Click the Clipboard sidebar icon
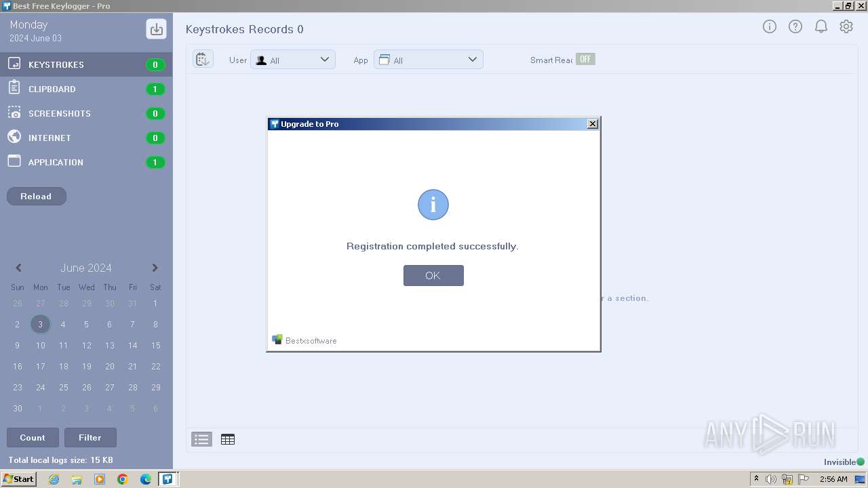 click(14, 87)
